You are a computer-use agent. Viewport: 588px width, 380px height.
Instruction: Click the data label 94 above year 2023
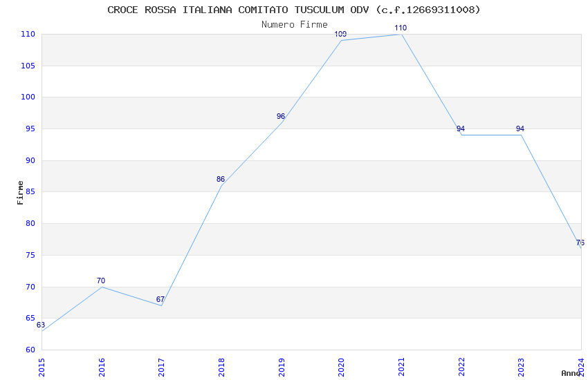point(520,129)
